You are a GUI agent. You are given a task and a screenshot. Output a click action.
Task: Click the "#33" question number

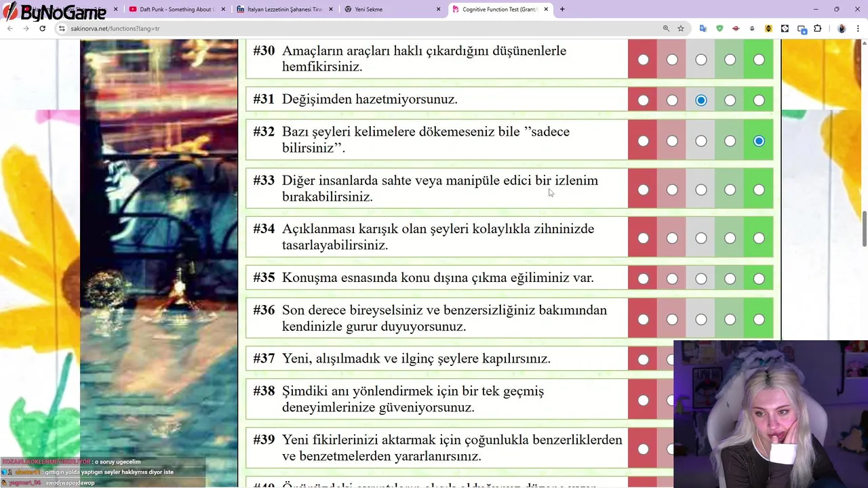[x=264, y=180]
